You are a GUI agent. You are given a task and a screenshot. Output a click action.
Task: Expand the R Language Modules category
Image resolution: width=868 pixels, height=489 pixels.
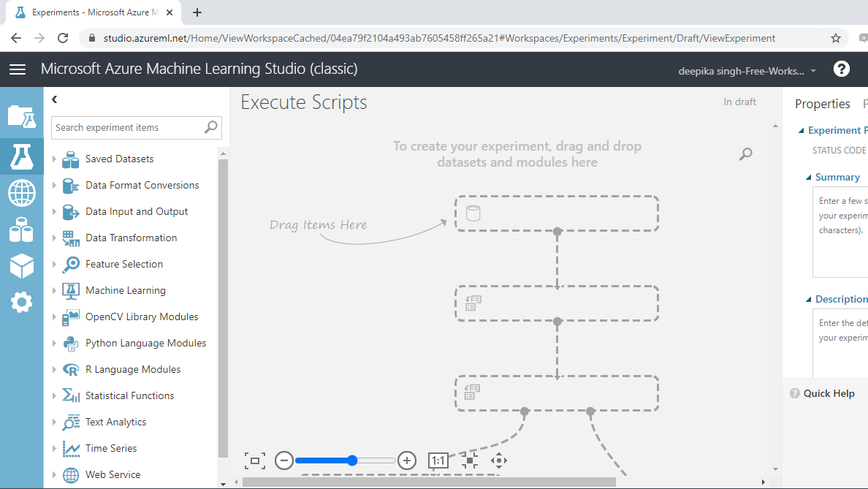click(x=54, y=369)
